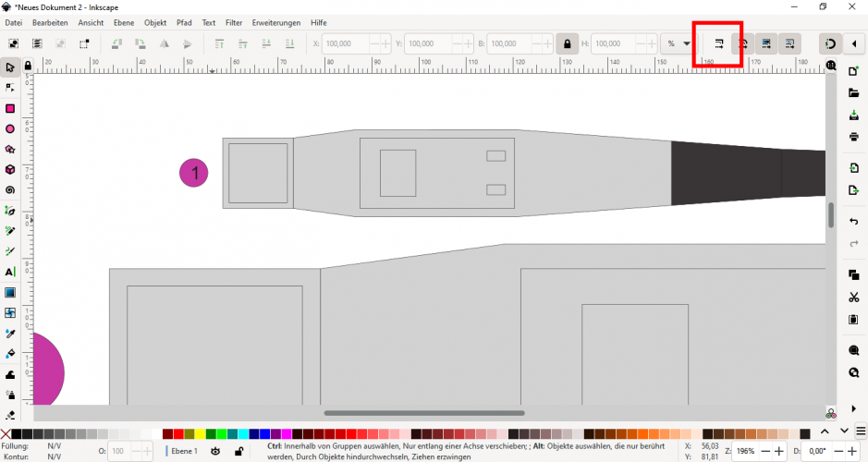Select the Mesh gradient tool

tap(10, 313)
